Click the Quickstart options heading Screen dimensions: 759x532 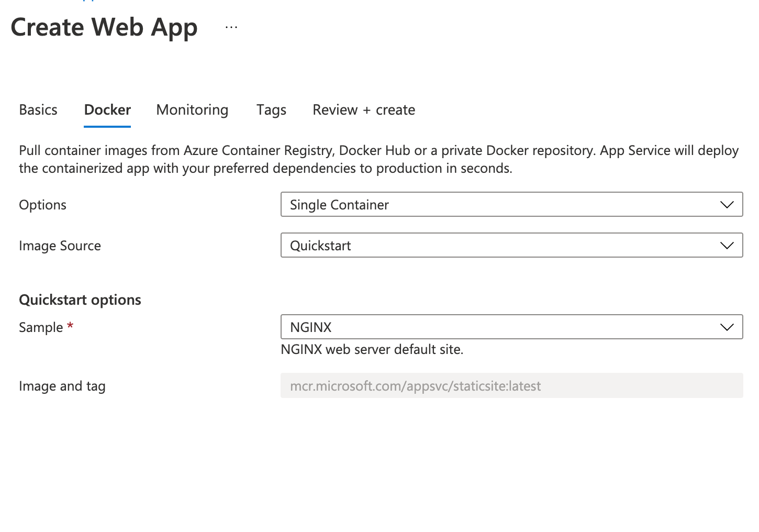pos(80,300)
